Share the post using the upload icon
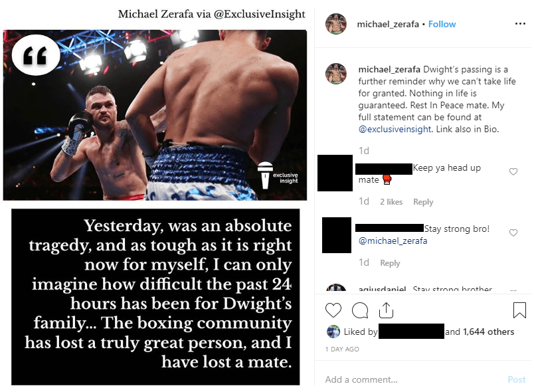534x392 pixels. (x=386, y=310)
